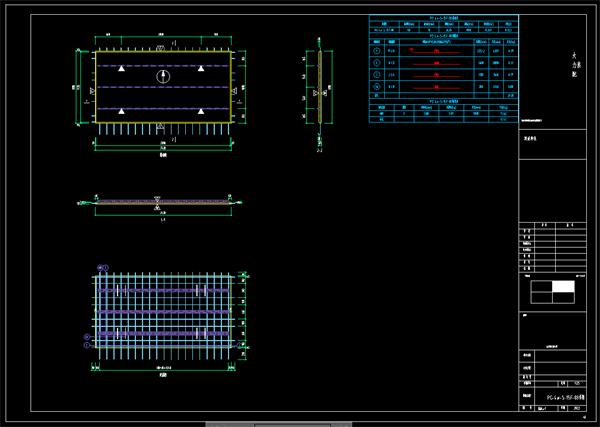Select the circled arrow symbol in the plan view
This screenshot has width=600, height=427.
click(163, 77)
